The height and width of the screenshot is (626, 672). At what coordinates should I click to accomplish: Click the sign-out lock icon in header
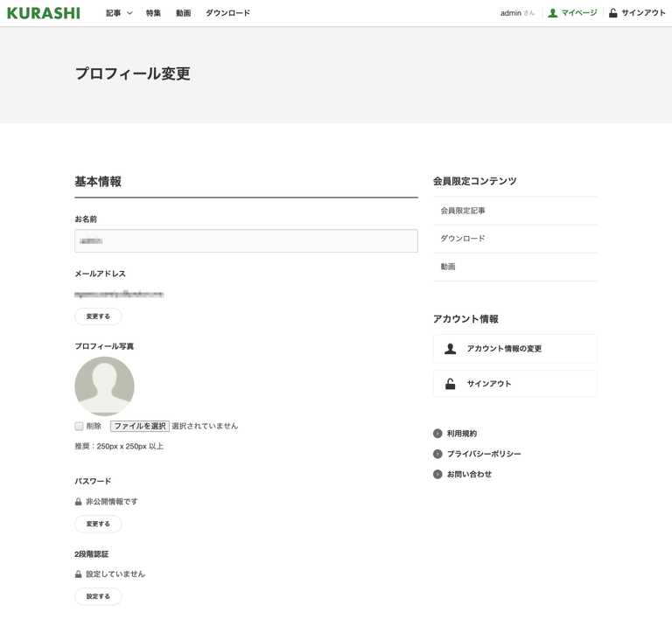point(612,13)
